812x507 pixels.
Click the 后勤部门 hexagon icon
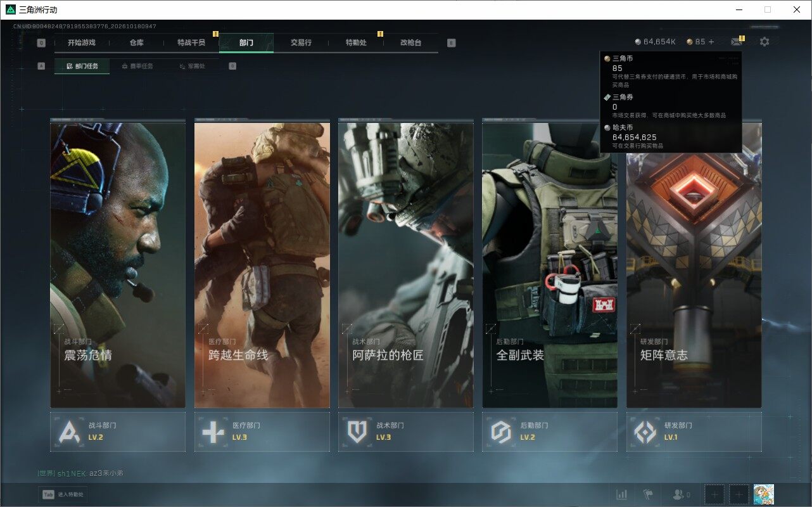click(501, 432)
